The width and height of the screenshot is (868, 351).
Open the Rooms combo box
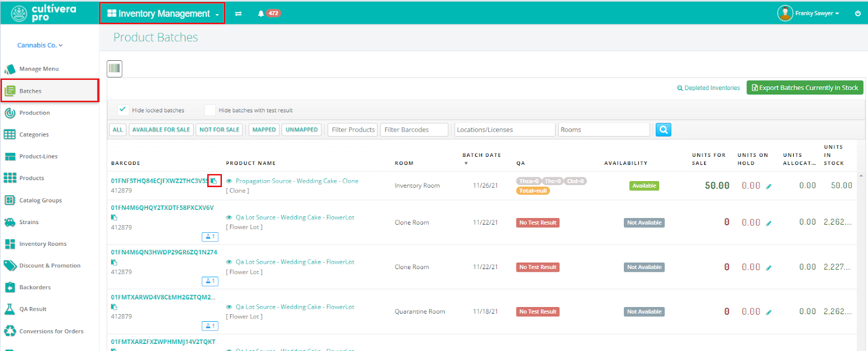tap(604, 130)
